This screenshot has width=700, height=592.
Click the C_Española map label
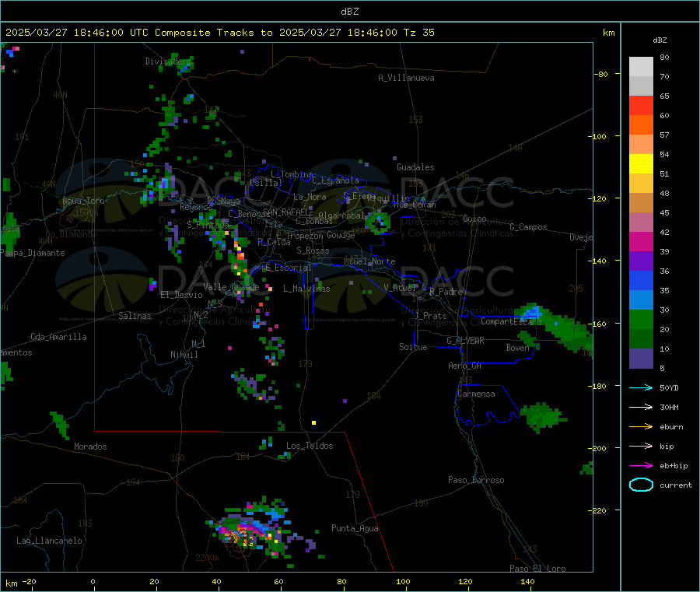point(335,180)
